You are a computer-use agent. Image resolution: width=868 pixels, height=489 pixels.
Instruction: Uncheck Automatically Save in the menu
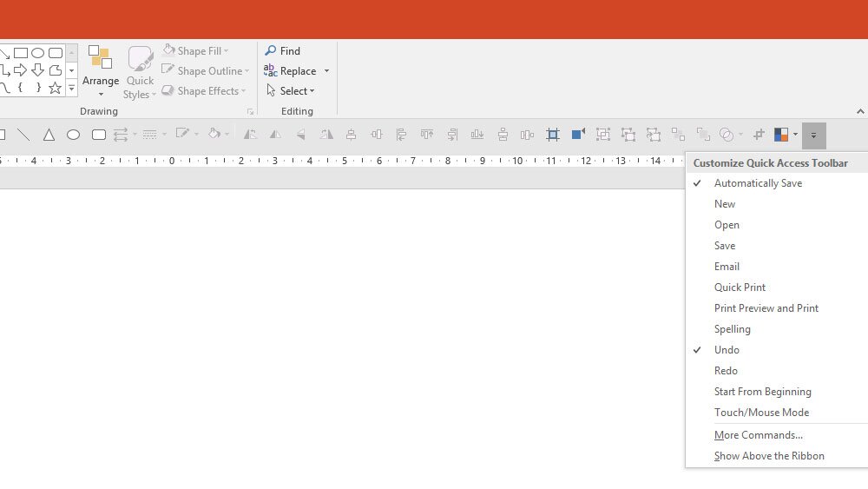[758, 183]
